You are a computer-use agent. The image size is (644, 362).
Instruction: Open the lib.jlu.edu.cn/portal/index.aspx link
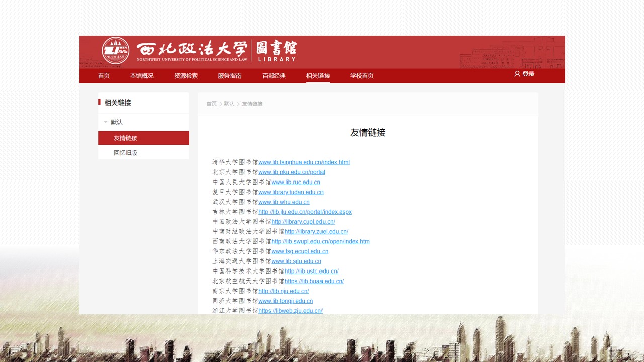[305, 212]
